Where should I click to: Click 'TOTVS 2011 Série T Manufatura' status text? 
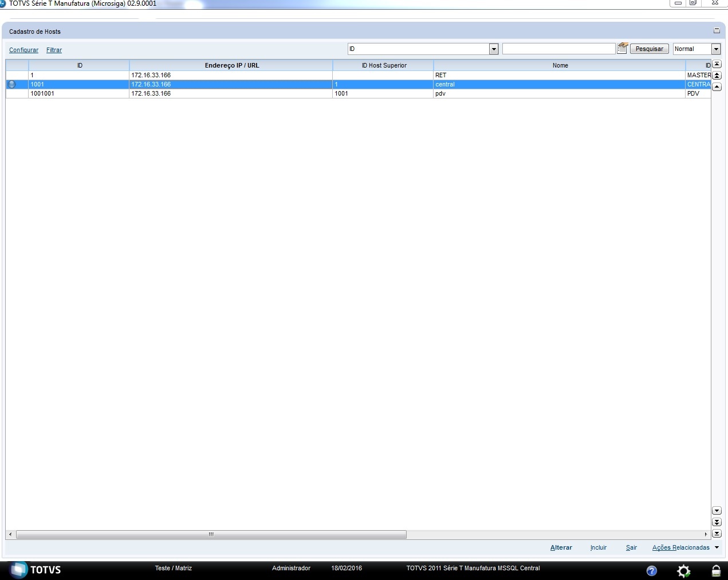point(473,569)
